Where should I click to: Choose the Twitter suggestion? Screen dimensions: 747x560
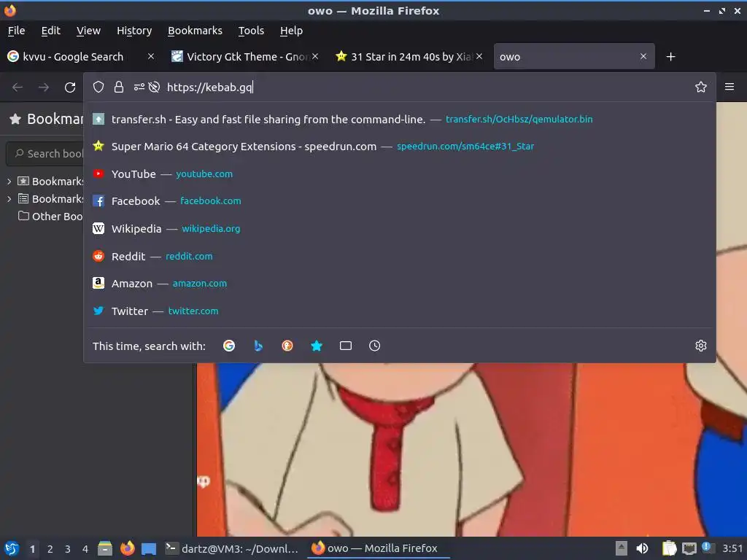400,311
